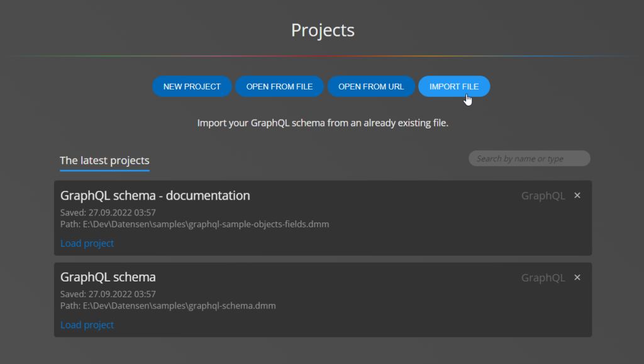Remove the GraphQL schema project entry

[x=577, y=277]
